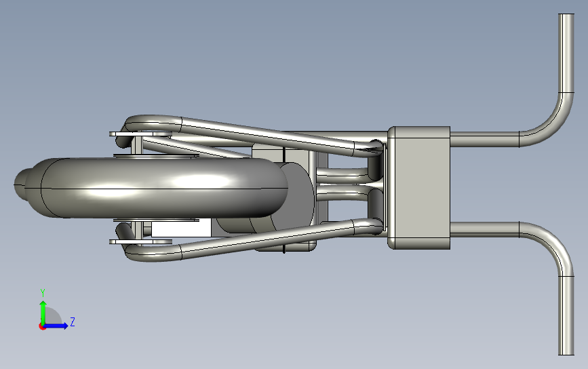The image size is (588, 369).
Task: Select the upper handlebar vertical tube end
Action: tap(566, 53)
